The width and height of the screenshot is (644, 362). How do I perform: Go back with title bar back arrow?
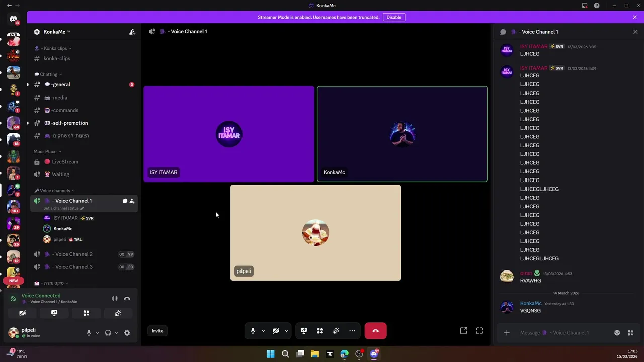(9, 6)
